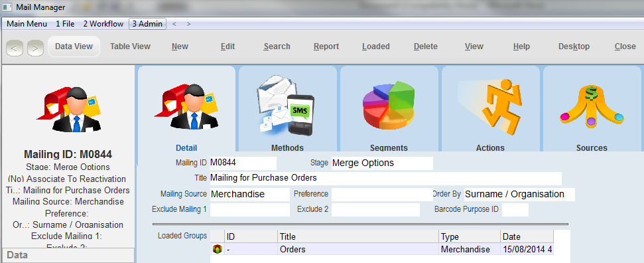Open the 2 Workflow menu
The image size is (644, 263).
click(103, 24)
